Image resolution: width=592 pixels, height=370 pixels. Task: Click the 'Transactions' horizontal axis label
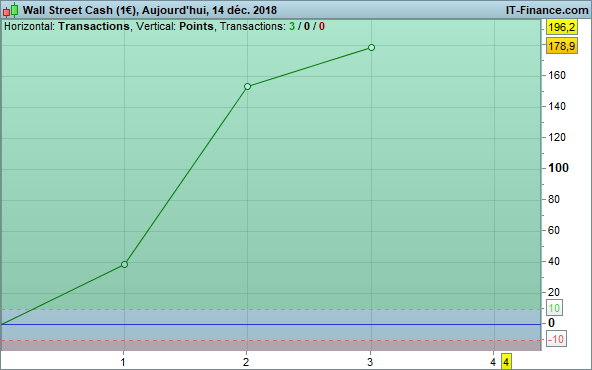(x=94, y=26)
